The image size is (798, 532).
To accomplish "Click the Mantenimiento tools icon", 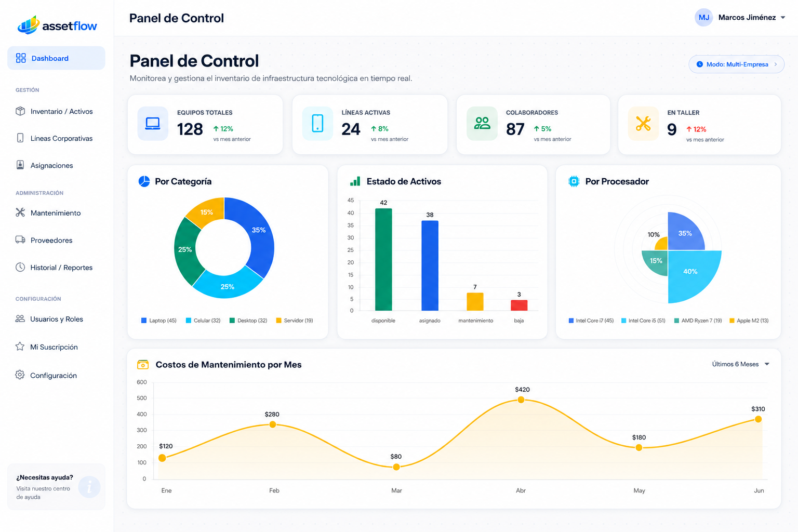I will (x=20, y=212).
